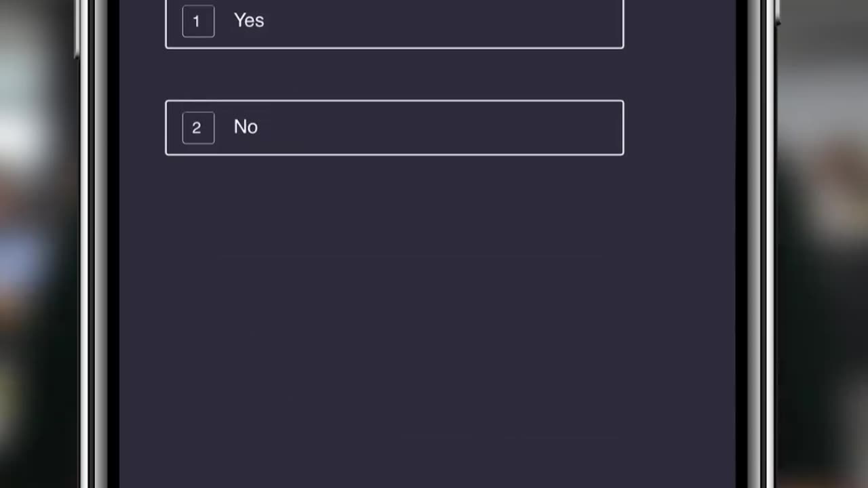Choose option 2 labeled No
868x488 pixels.
point(394,127)
